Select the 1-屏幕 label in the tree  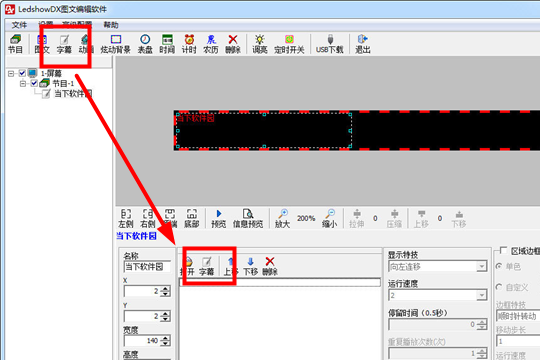[51, 73]
